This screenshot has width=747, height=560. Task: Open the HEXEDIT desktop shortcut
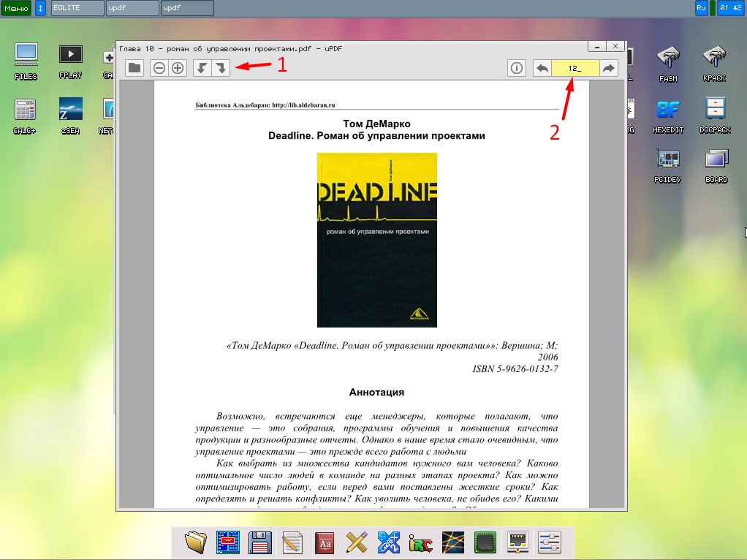point(668,113)
